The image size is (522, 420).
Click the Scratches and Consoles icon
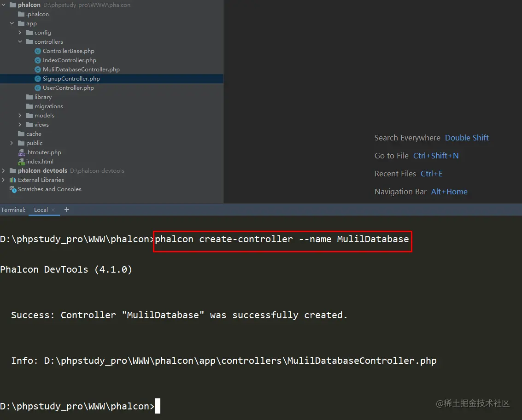click(13, 189)
